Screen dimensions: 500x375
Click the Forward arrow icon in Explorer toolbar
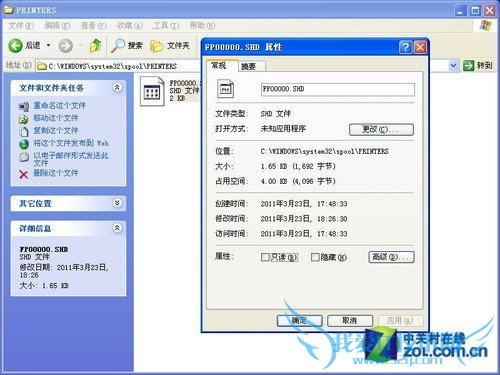(65, 45)
